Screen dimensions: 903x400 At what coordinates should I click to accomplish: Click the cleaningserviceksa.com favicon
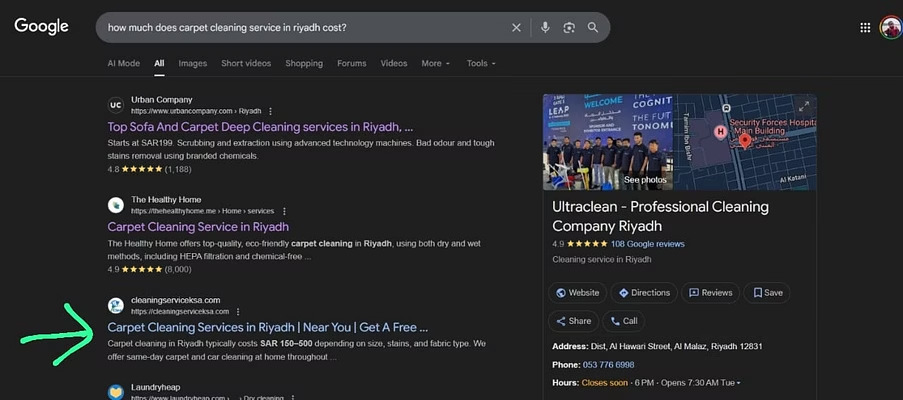coord(116,306)
